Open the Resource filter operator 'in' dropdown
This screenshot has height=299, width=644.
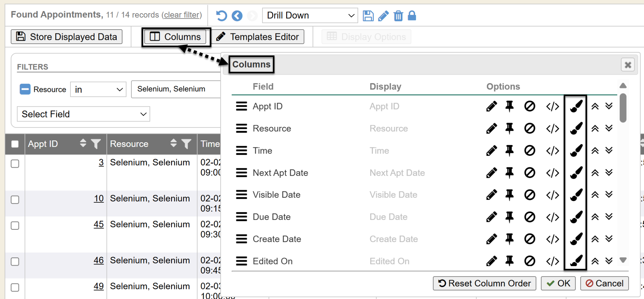tap(98, 90)
